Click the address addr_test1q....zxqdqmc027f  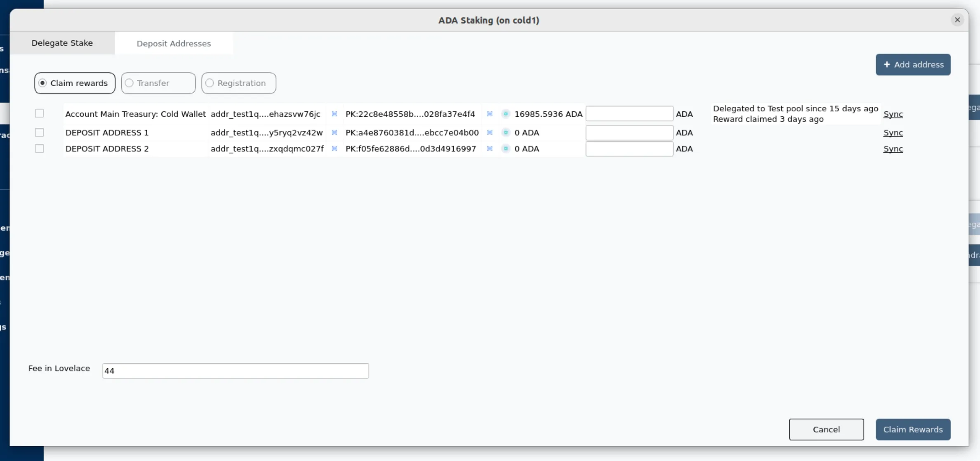(x=267, y=148)
